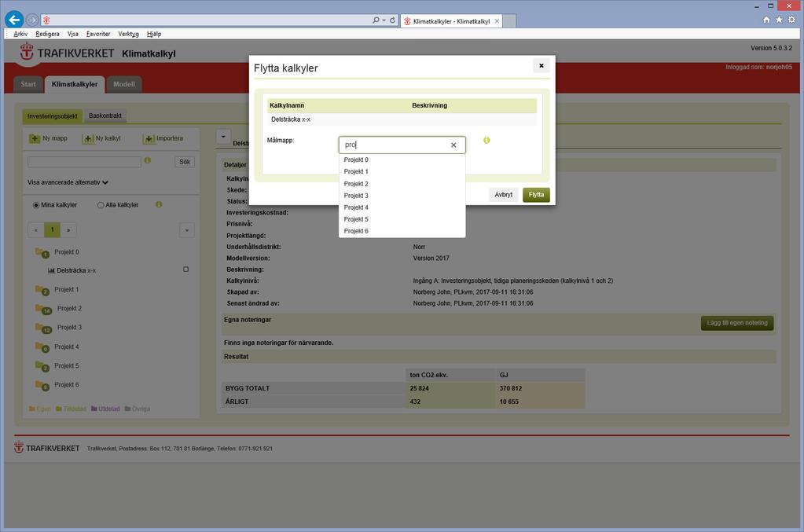Open the Hjälp menu

[154, 34]
